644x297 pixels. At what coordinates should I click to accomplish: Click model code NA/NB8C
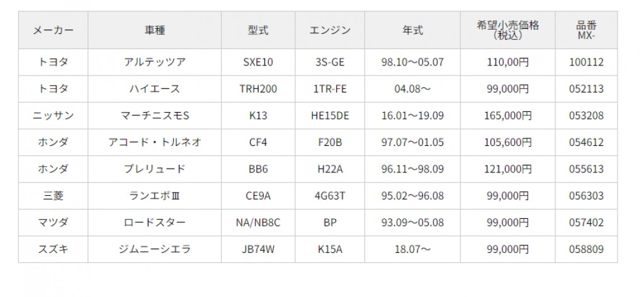[258, 223]
